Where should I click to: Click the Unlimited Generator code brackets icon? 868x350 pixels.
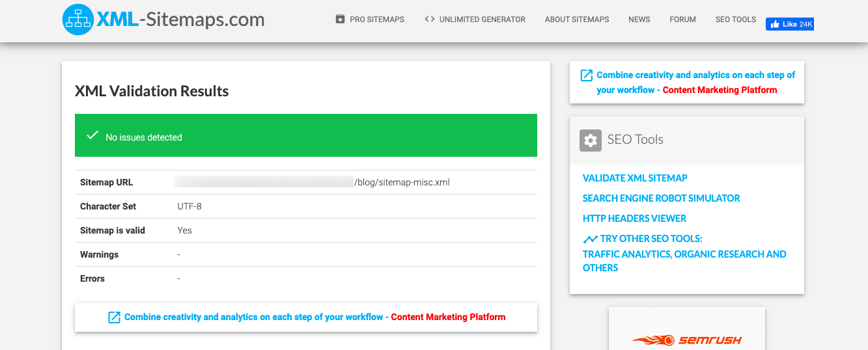429,20
